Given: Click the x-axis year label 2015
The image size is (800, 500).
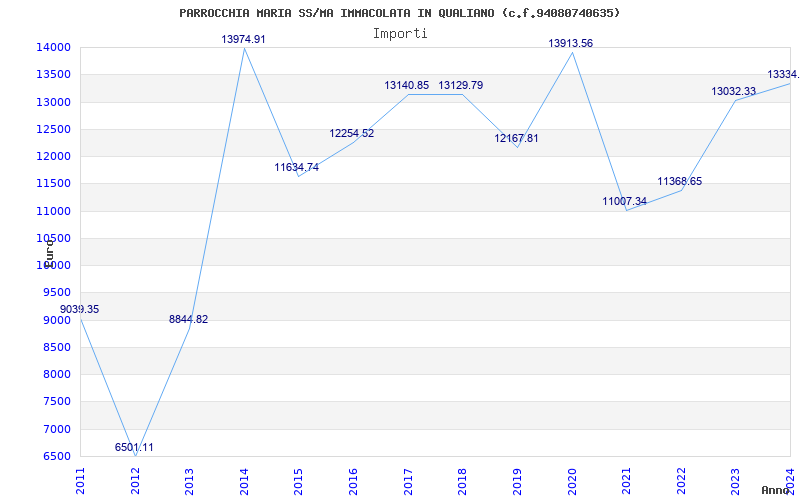Looking at the screenshot, I should coord(298,482).
